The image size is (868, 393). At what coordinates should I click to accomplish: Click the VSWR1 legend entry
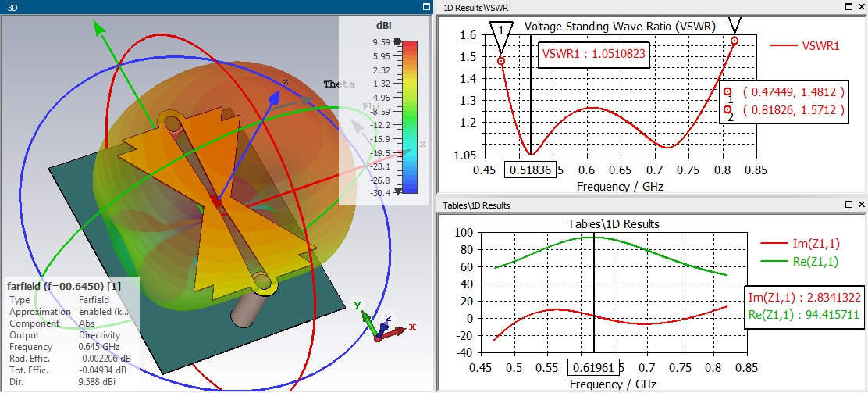click(x=805, y=46)
